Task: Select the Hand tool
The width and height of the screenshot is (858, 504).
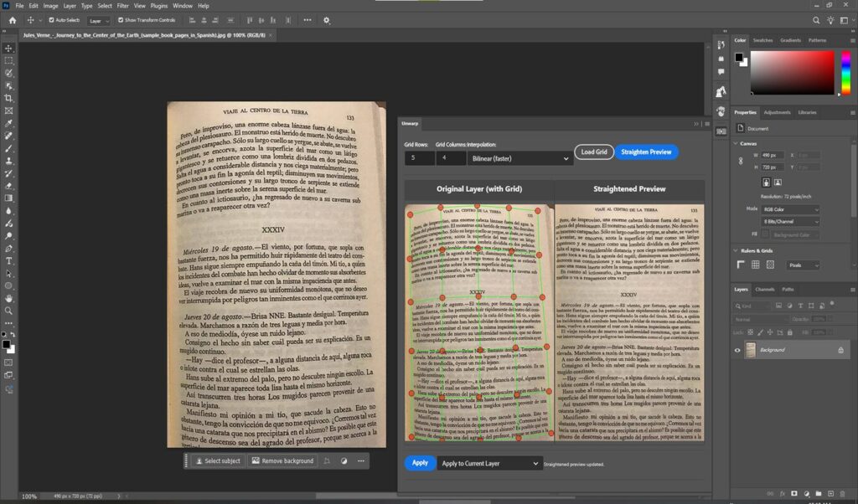Action: click(8, 298)
